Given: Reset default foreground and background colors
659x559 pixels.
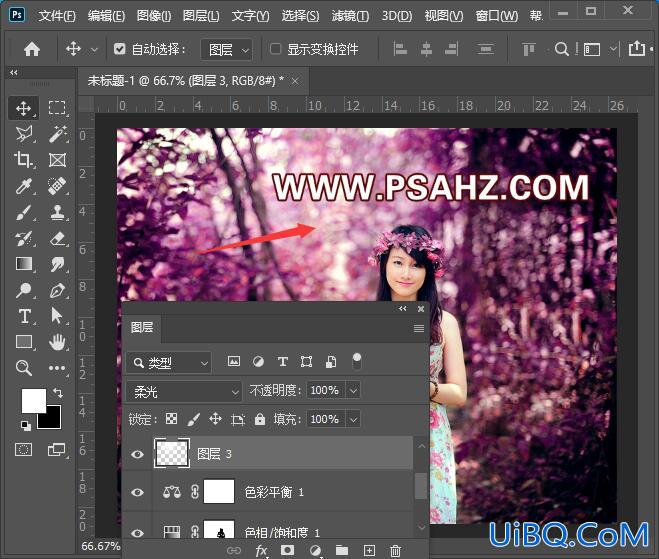Looking at the screenshot, I should [26, 426].
